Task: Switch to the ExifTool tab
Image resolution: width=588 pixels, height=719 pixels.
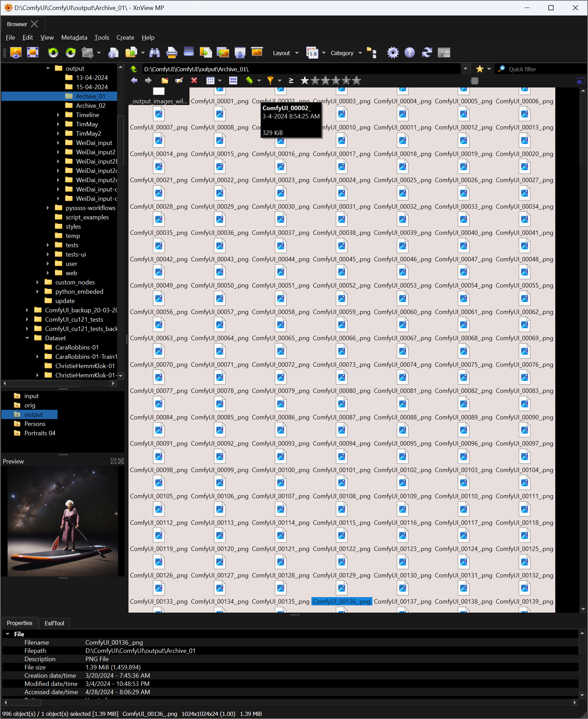Action: point(54,623)
